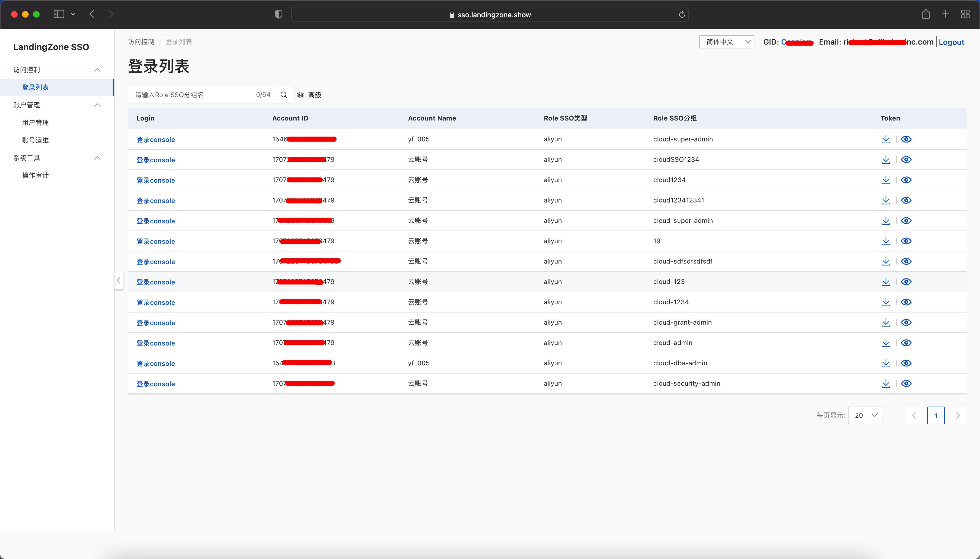Open the per-page 20 dropdown
Viewport: 980px width, 559px height.
coord(865,415)
